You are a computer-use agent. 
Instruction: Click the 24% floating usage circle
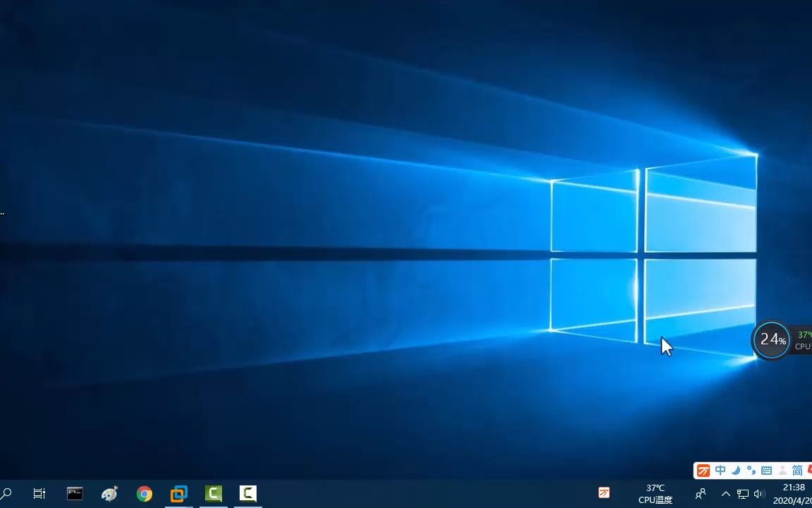pyautogui.click(x=772, y=340)
